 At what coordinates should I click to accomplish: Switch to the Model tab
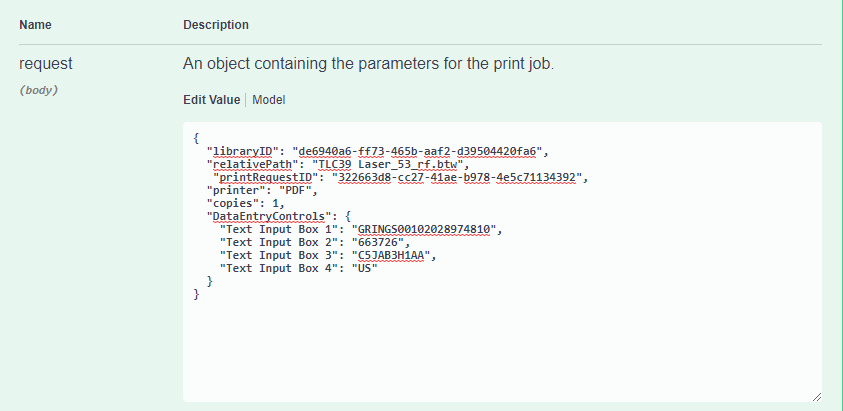point(268,100)
